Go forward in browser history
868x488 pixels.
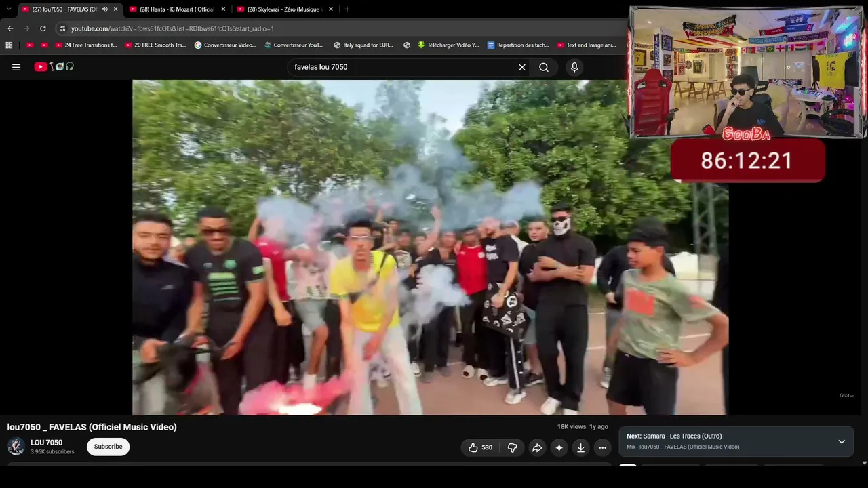coord(26,28)
